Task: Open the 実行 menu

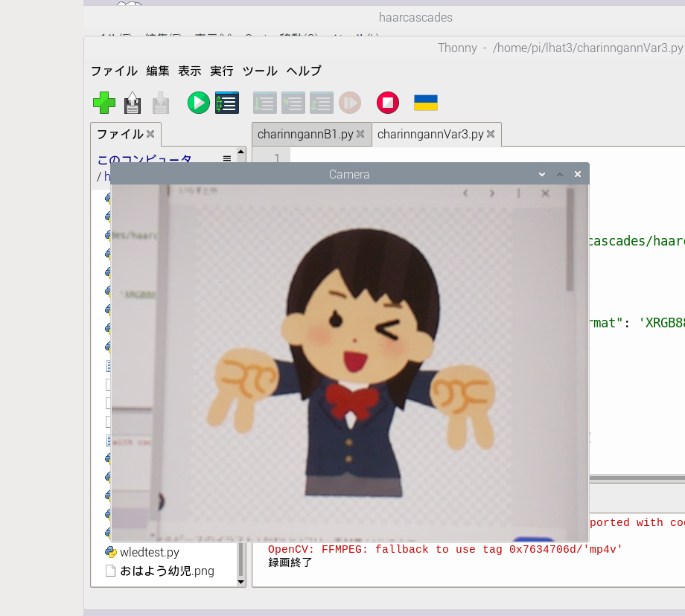Action: pyautogui.click(x=221, y=71)
